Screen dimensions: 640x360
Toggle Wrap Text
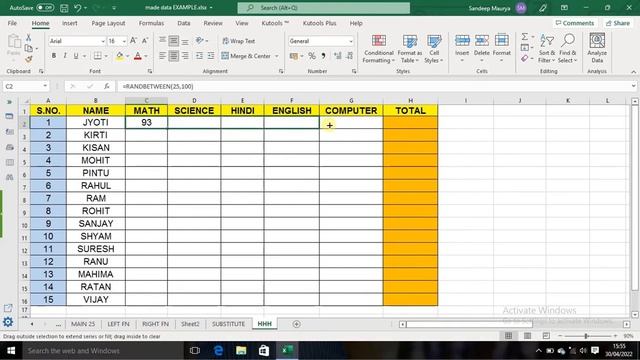239,41
